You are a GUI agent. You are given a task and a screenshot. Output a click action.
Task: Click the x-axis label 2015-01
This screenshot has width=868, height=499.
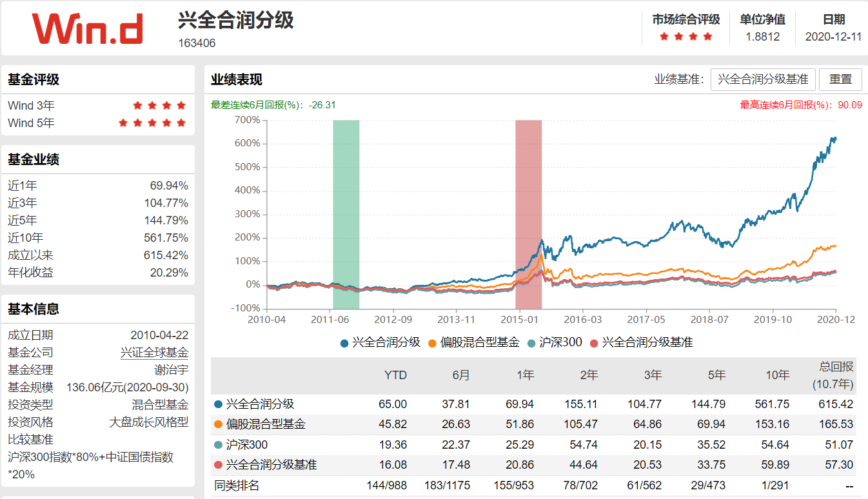click(x=519, y=319)
